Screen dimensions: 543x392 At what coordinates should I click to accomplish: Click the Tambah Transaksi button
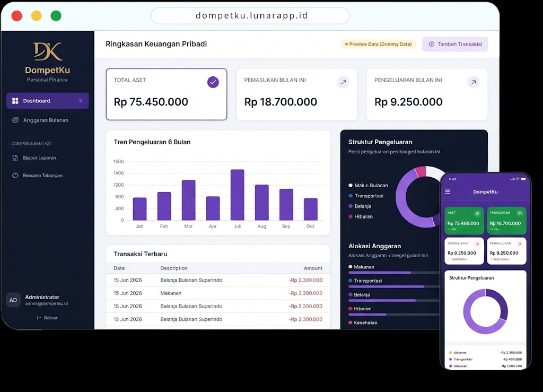tap(455, 45)
